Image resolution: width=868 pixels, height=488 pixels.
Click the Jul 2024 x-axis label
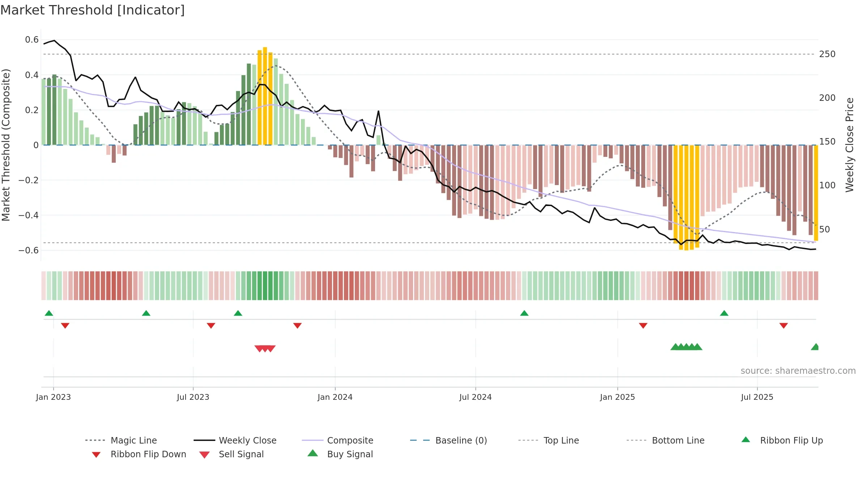point(476,397)
